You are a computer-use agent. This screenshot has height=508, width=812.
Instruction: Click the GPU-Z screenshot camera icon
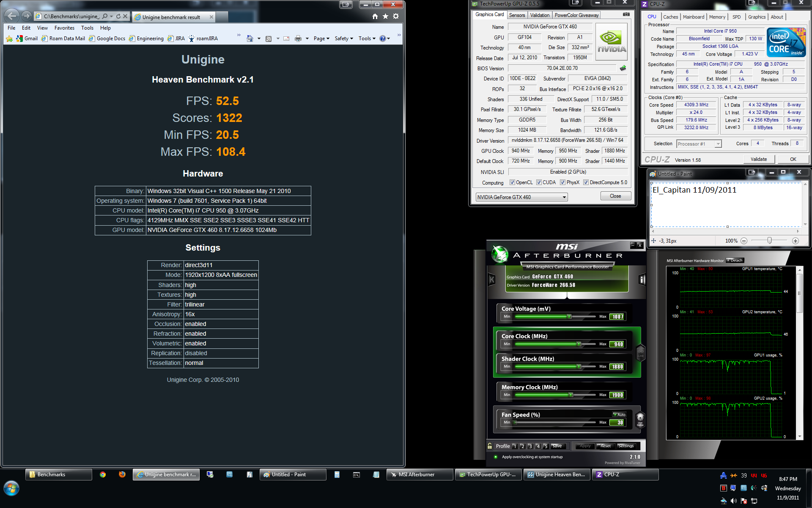(x=626, y=14)
